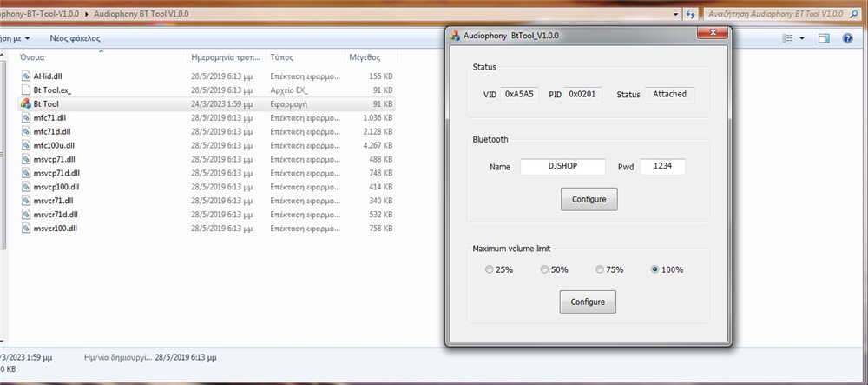The width and height of the screenshot is (868, 385).
Task: Open the view options dropdown arrow
Action: click(x=802, y=38)
